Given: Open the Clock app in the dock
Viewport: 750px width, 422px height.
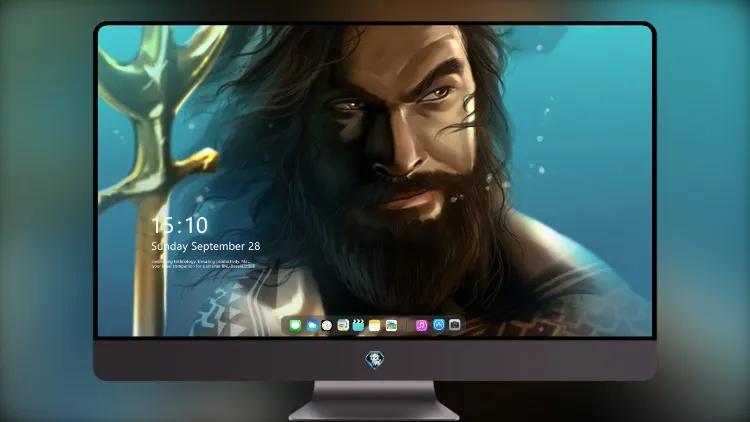Looking at the screenshot, I should (x=327, y=325).
